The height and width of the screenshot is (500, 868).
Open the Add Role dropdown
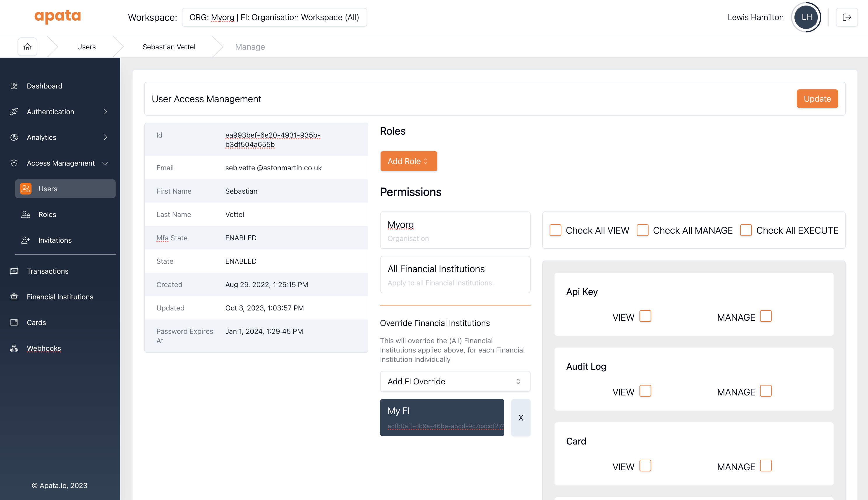tap(408, 161)
